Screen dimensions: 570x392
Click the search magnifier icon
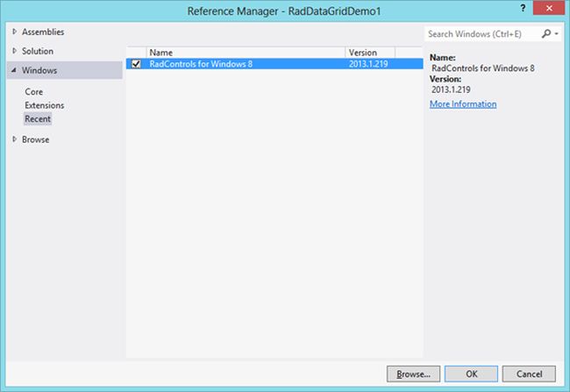546,34
